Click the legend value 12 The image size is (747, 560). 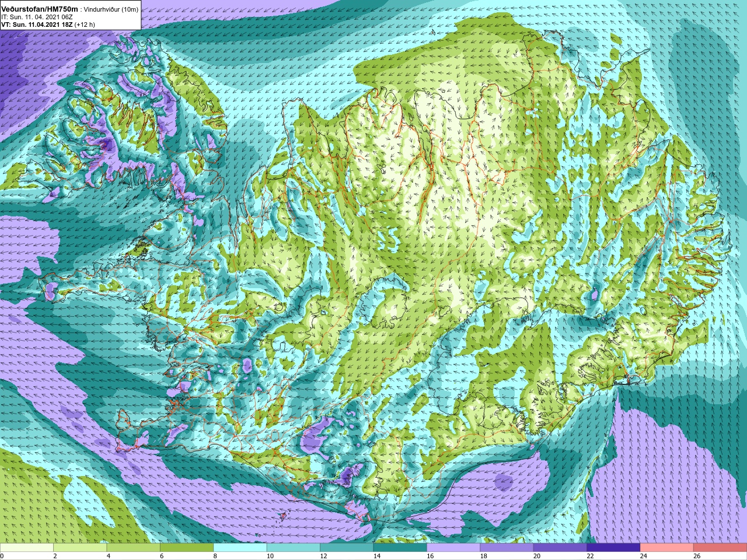coord(323,556)
